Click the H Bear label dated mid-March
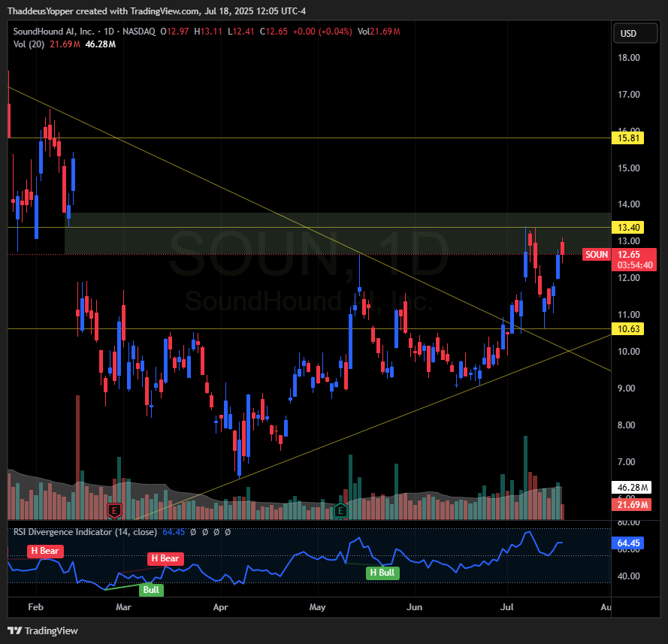This screenshot has height=644, width=668. pos(165,558)
